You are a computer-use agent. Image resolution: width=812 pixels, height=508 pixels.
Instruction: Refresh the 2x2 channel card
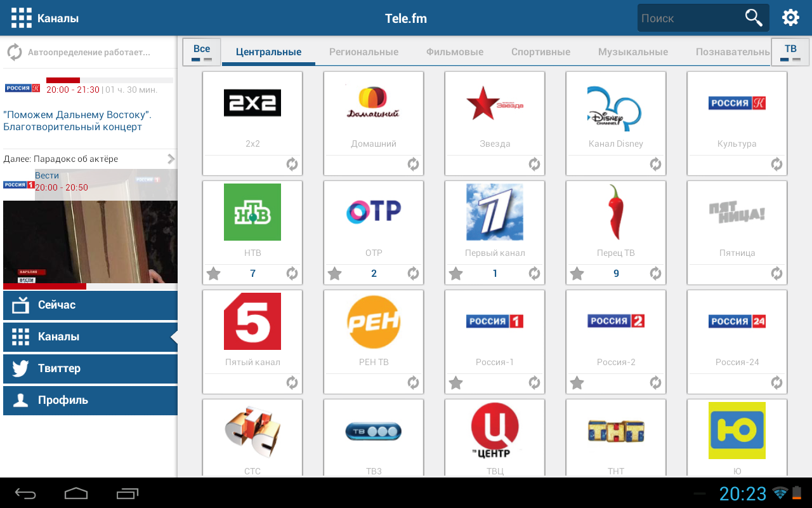click(x=292, y=164)
